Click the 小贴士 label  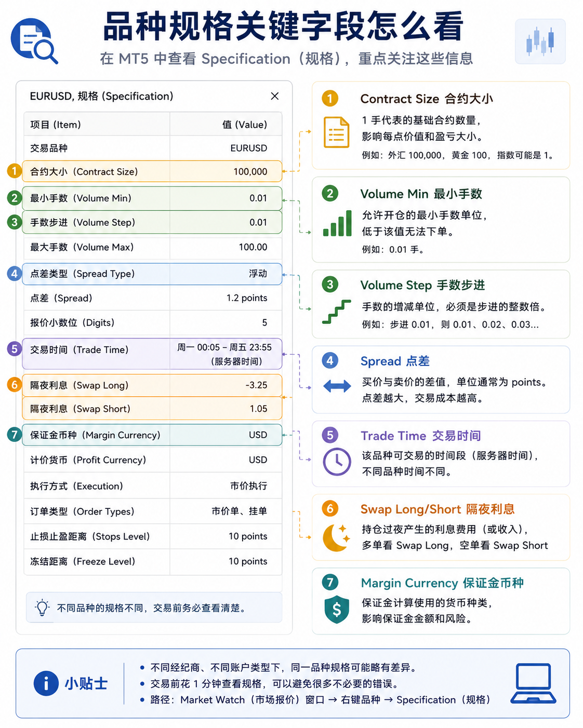coord(86,683)
